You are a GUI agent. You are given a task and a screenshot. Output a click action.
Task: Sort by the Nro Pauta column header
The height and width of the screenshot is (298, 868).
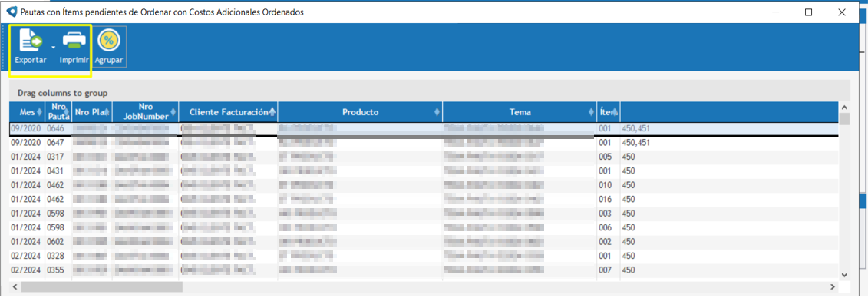[58, 112]
